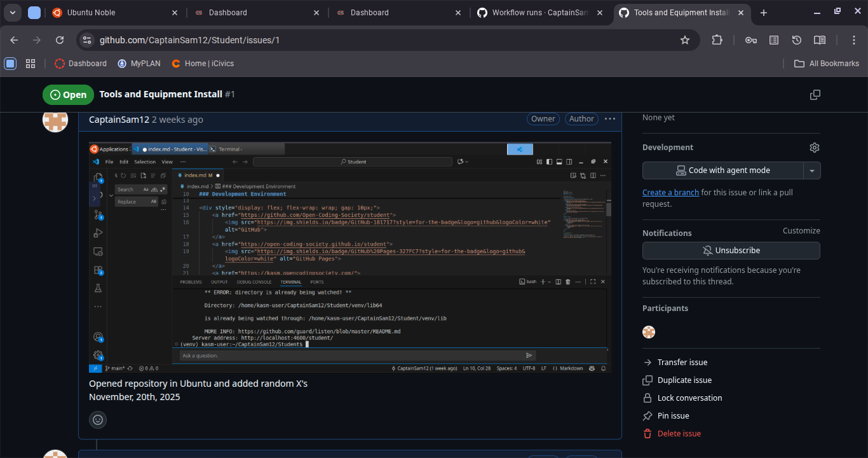Click the Create a branch link

click(670, 193)
